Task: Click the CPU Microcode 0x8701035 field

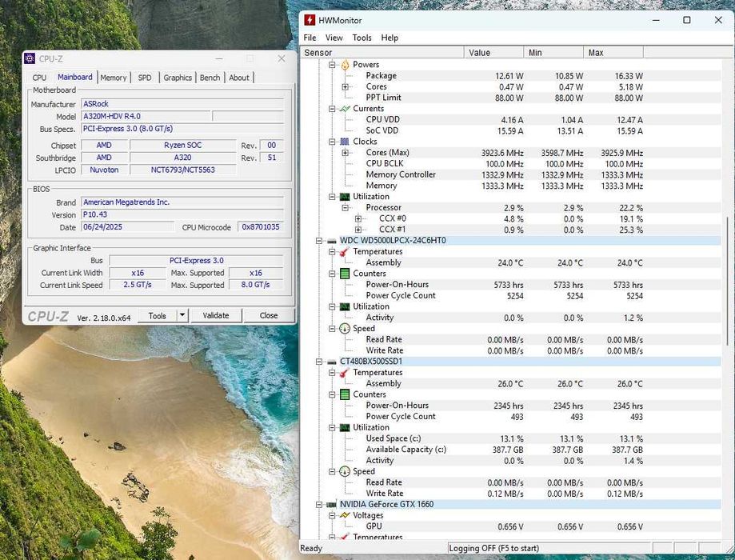Action: pyautogui.click(x=261, y=227)
